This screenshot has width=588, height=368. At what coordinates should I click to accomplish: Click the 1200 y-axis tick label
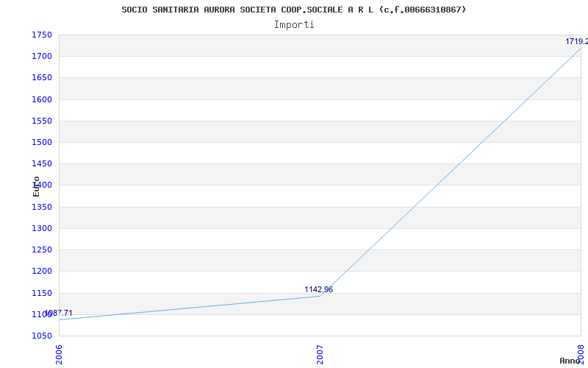42,271
